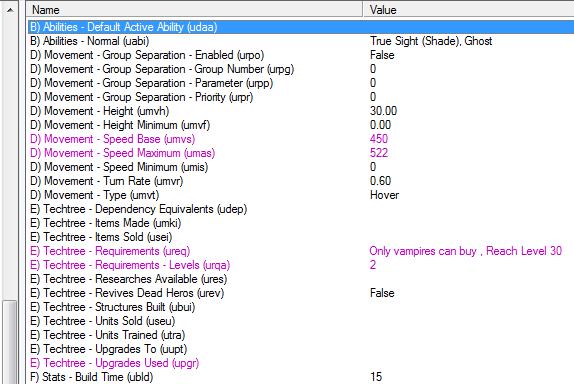The width and height of the screenshot is (574, 384).
Task: Click the 0.00 height minimum value
Action: coord(380,125)
